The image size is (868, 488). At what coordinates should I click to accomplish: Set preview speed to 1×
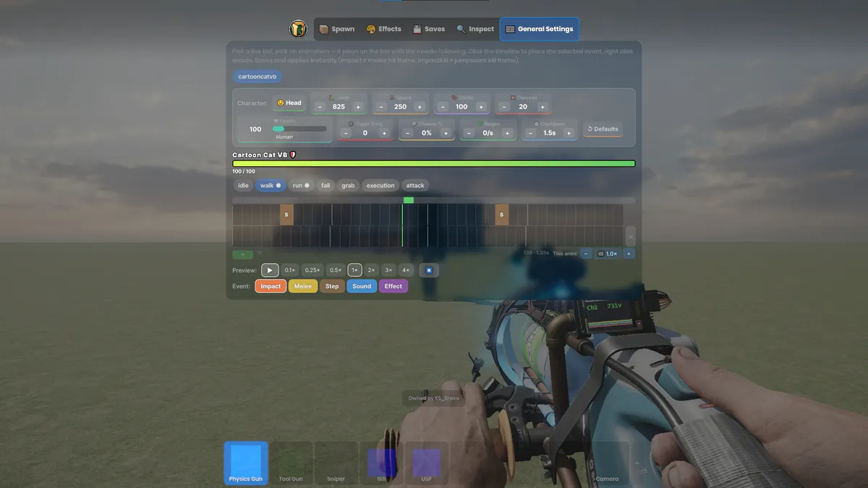(x=354, y=270)
